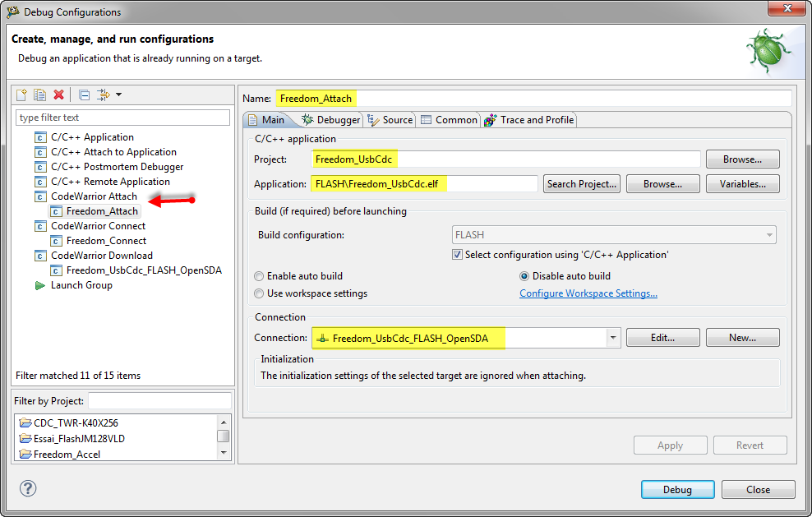The width and height of the screenshot is (812, 517).
Task: Open the filter launch configurations menu
Action: point(104,94)
